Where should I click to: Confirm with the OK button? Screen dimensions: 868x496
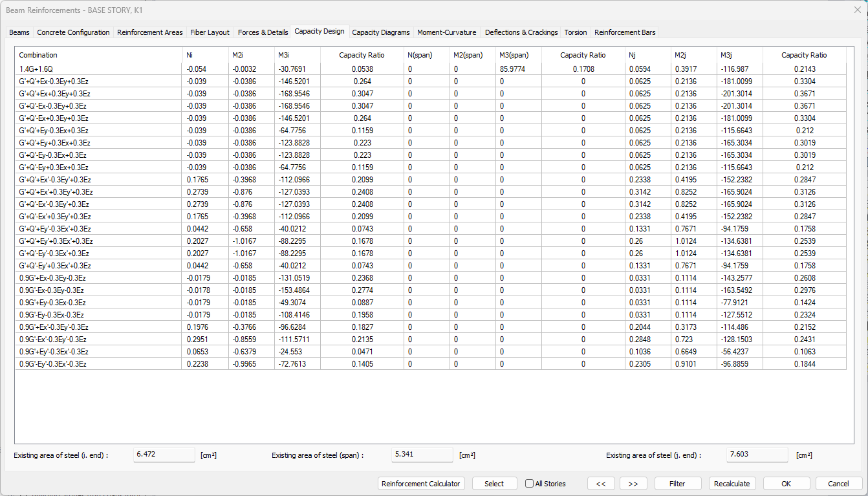786,484
